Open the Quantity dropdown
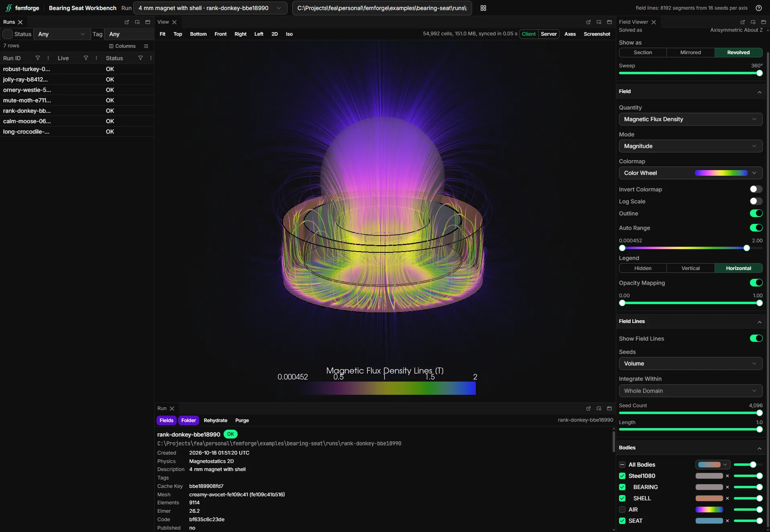This screenshot has width=770, height=532. tap(691, 119)
